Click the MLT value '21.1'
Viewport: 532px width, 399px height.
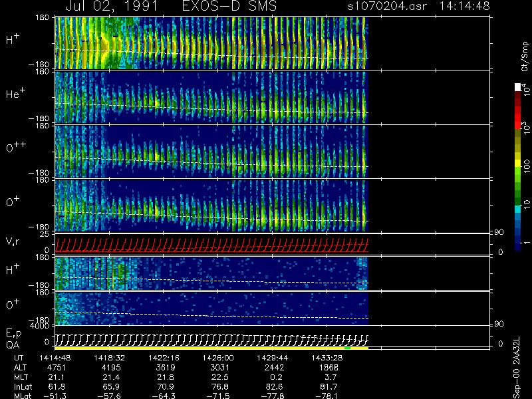pyautogui.click(x=57, y=377)
